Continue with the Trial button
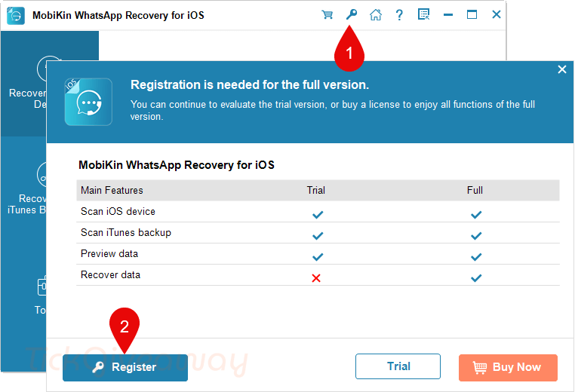This screenshot has width=575, height=392. click(398, 366)
